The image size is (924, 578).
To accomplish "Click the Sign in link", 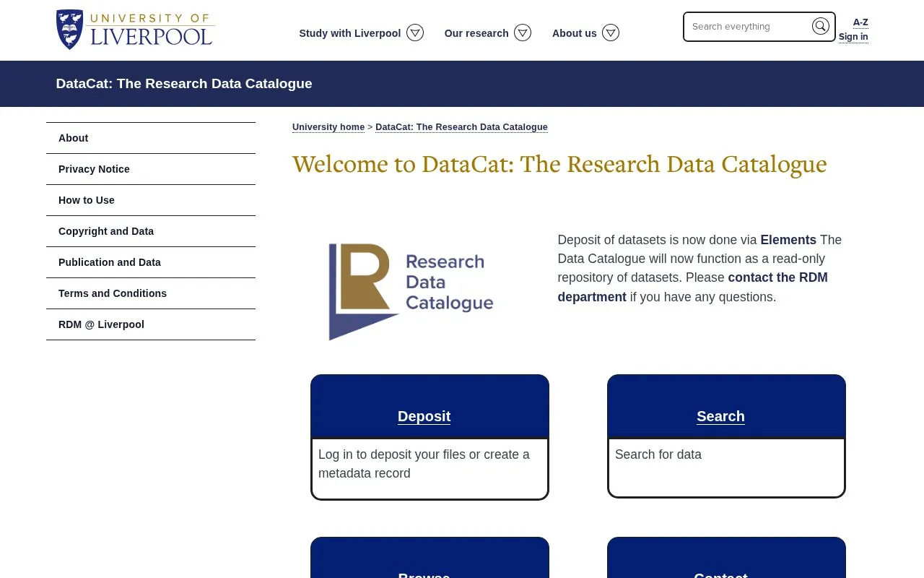I will click(x=853, y=37).
